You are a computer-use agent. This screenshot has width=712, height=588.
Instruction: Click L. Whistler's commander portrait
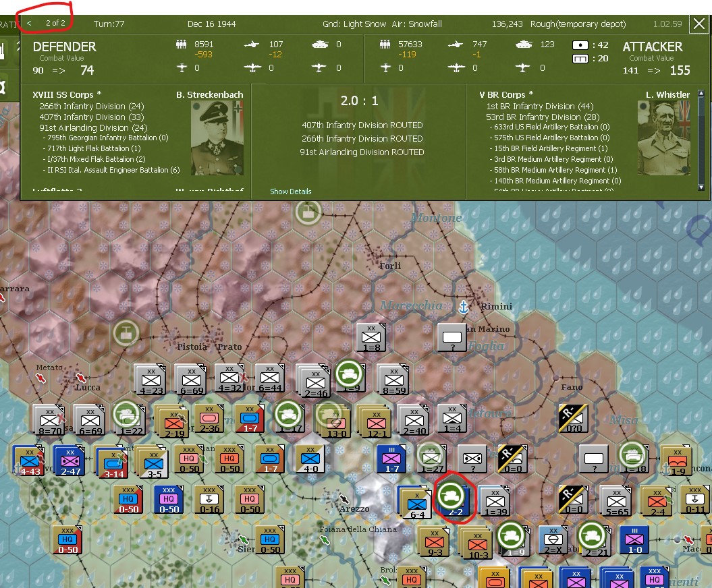click(x=663, y=138)
